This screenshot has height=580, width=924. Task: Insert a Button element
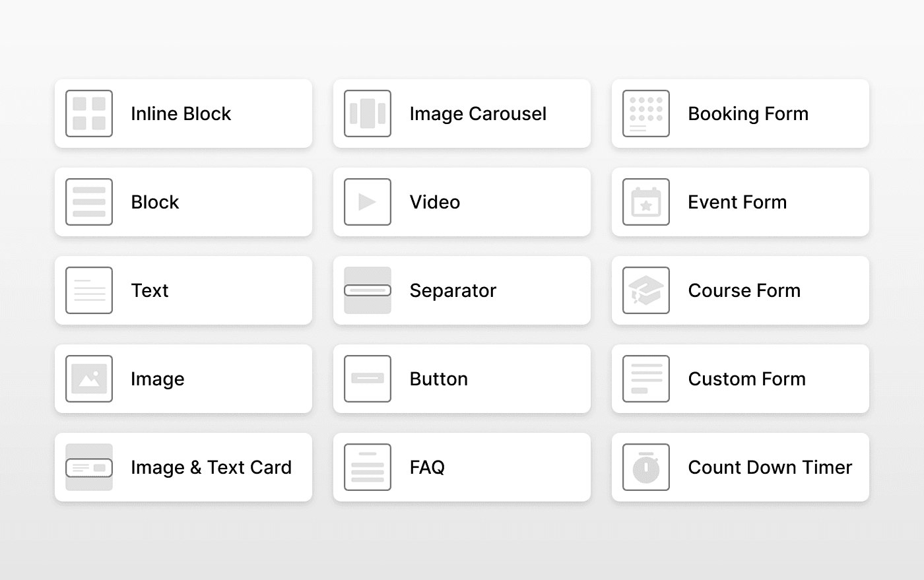(x=462, y=379)
